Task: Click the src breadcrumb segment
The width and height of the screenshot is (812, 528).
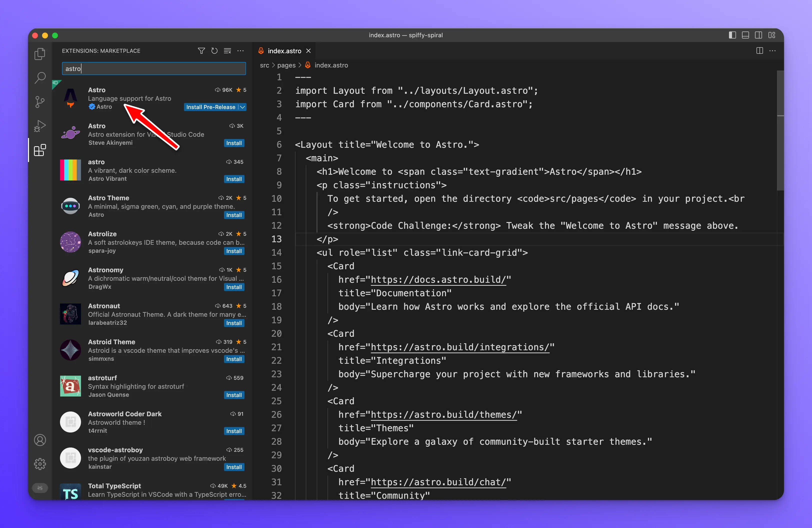Action: (x=264, y=65)
